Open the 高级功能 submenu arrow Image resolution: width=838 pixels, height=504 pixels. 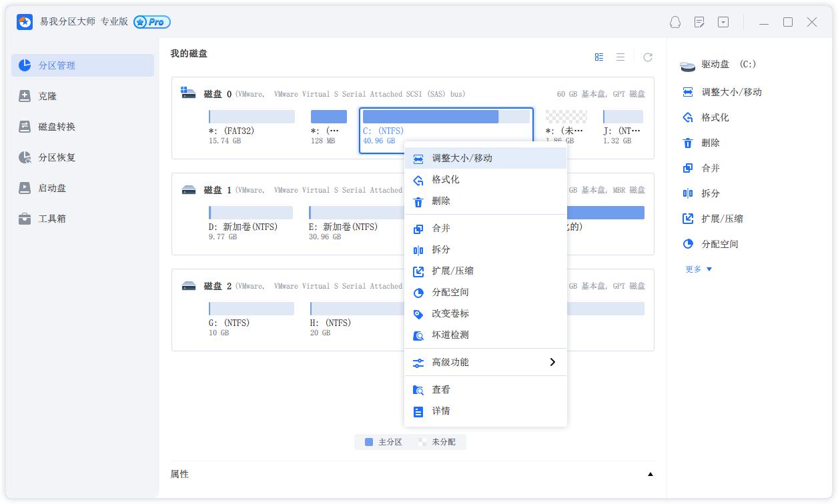pyautogui.click(x=552, y=362)
